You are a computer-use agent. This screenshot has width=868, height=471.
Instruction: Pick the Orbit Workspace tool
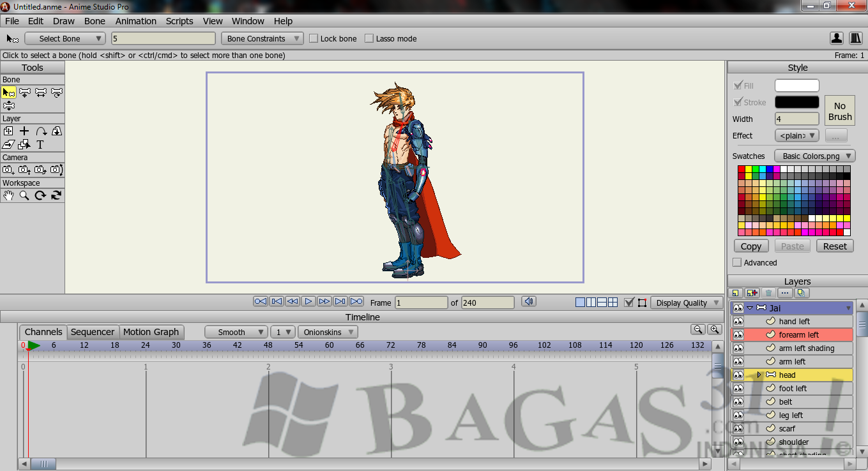(x=57, y=195)
